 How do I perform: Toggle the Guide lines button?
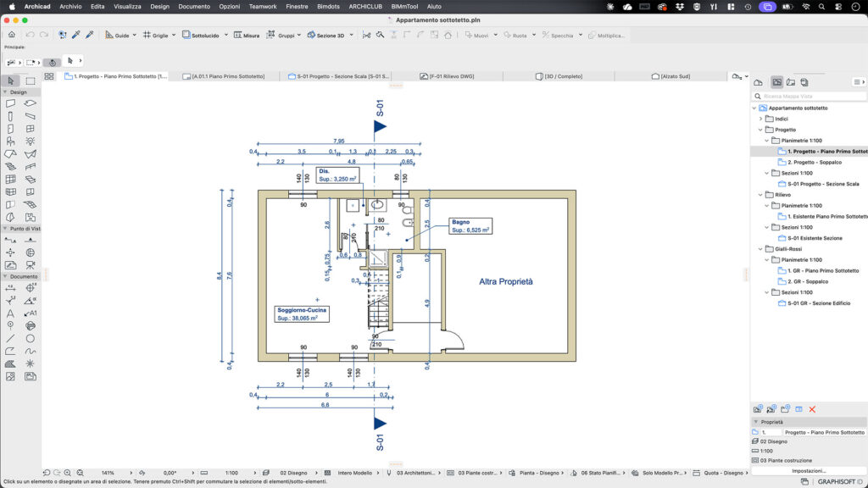[x=117, y=35]
